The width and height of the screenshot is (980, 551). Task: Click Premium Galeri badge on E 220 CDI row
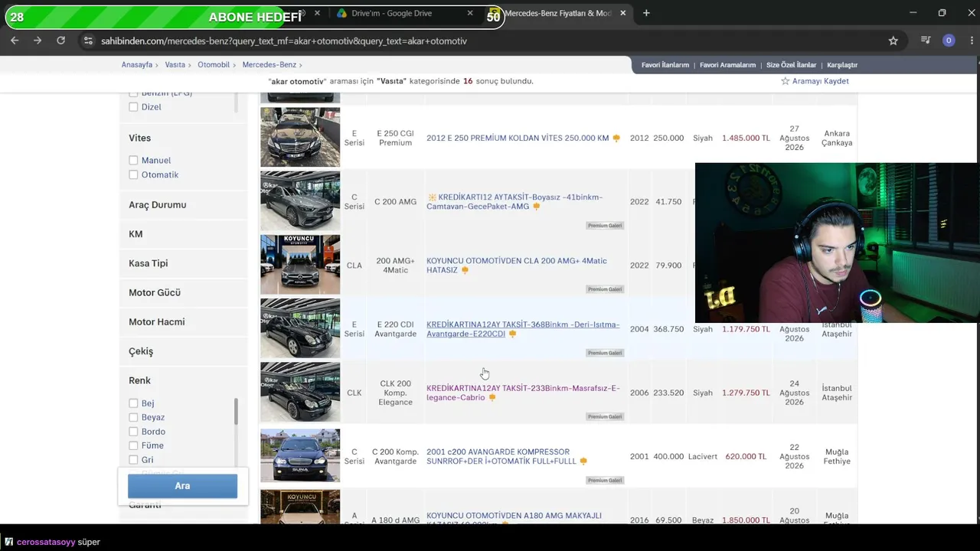coord(605,353)
